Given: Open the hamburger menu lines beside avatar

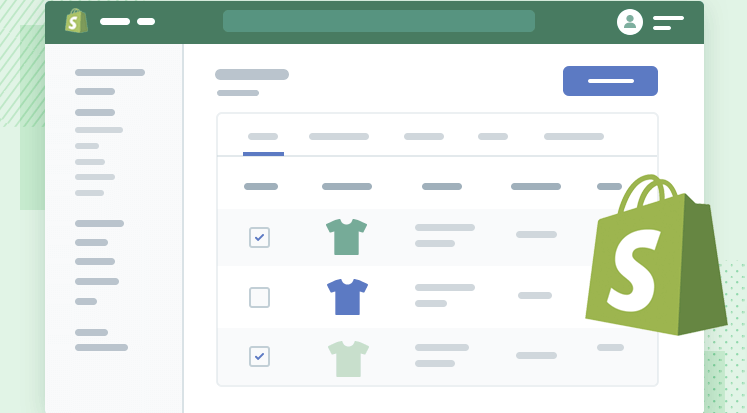Looking at the screenshot, I should (668, 23).
